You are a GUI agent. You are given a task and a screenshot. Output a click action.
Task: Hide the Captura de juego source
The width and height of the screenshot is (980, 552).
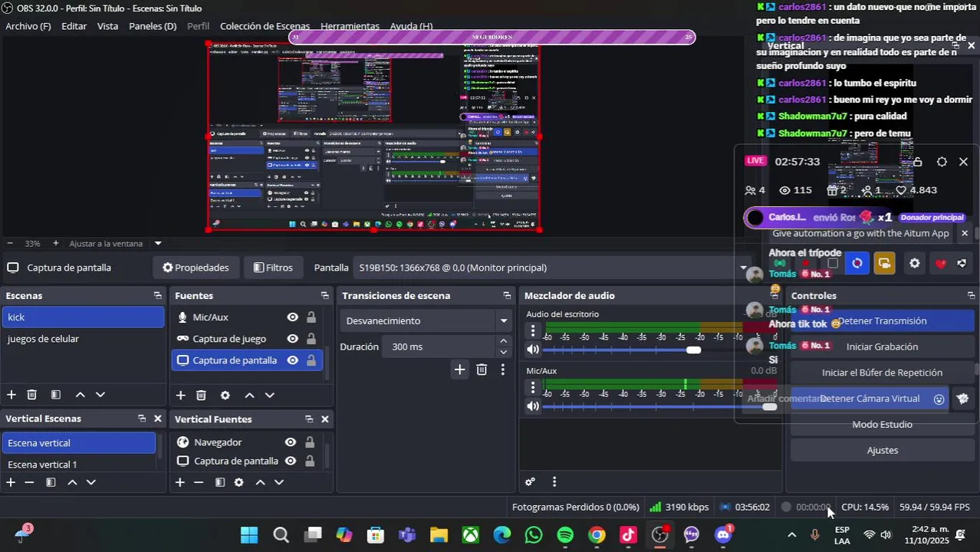click(292, 338)
